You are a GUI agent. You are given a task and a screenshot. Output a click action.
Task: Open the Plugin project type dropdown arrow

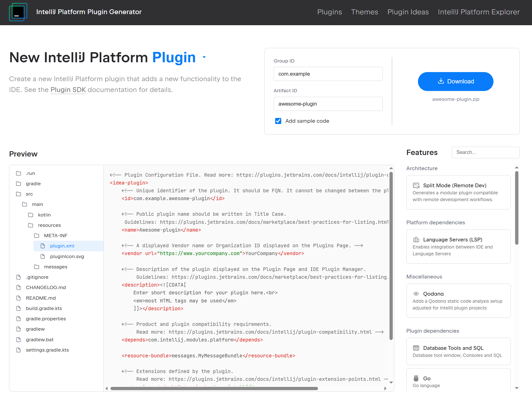pos(204,57)
